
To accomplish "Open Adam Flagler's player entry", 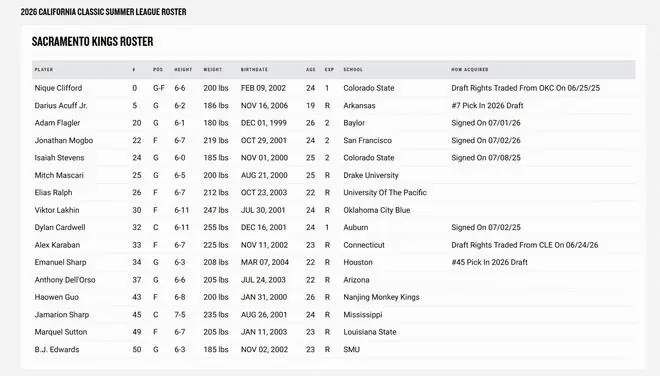I will [x=57, y=123].
